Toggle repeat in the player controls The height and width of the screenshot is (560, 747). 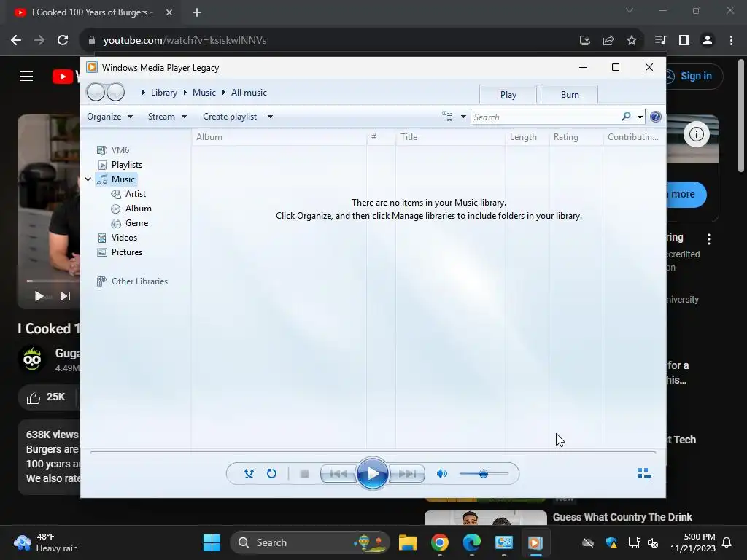coord(271,473)
